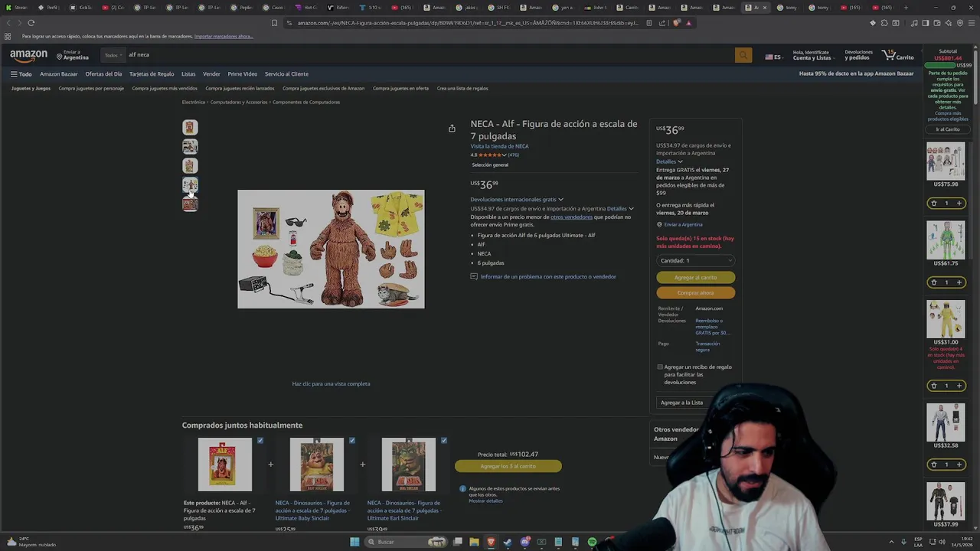Uncheck the Baby Sinclair bundle checkbox
This screenshot has height=551, width=980.
pos(352,441)
